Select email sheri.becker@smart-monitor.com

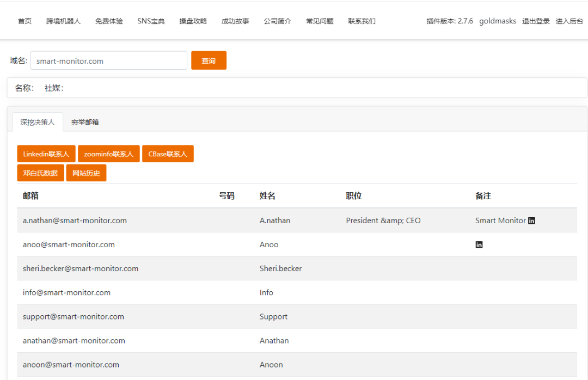80,268
